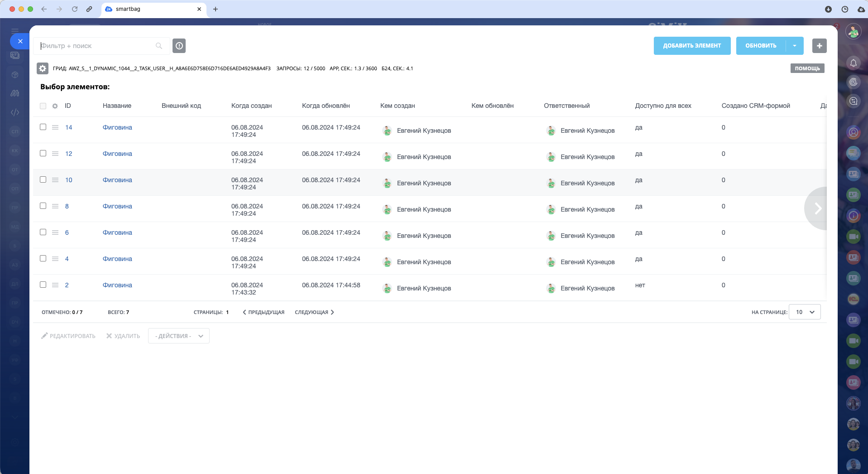This screenshot has width=868, height=474.
Task: Check the checkbox for row ID 14
Action: pos(43,127)
